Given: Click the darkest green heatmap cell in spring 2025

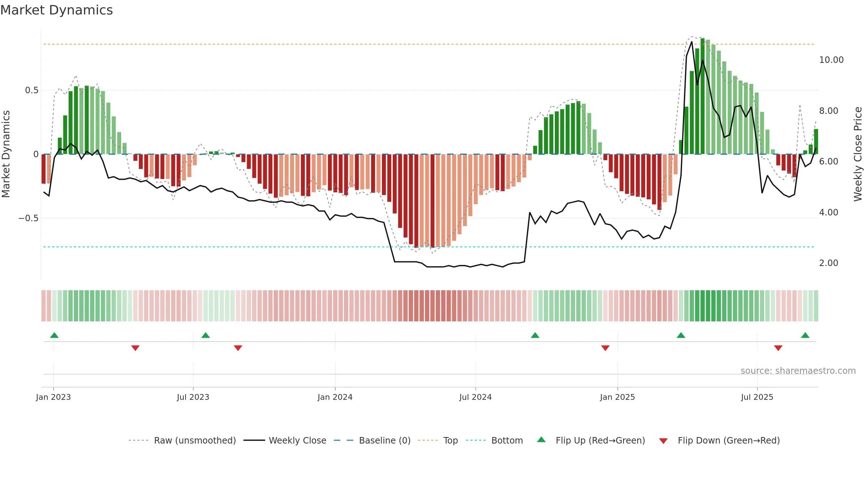Looking at the screenshot, I should click(703, 306).
